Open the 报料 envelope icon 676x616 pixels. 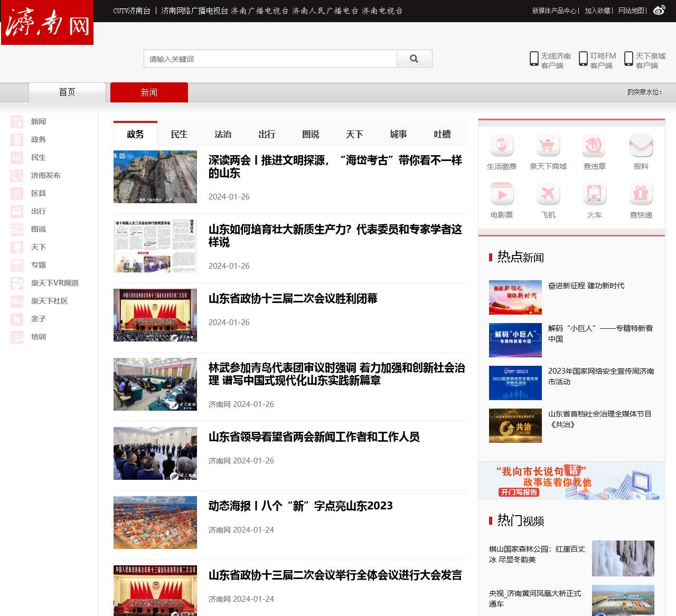[641, 146]
